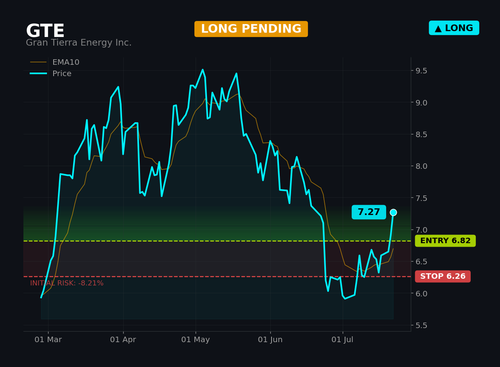
Task: Click the GTE ticker symbol
Action: (x=45, y=31)
